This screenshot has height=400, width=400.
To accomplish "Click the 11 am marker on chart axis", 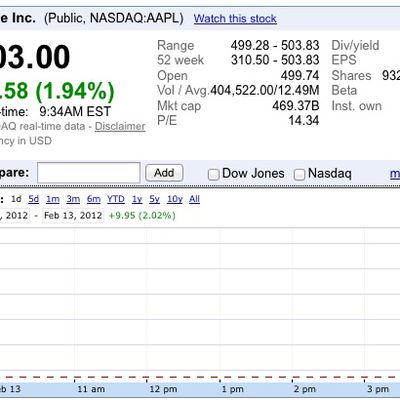I will coord(91,389).
